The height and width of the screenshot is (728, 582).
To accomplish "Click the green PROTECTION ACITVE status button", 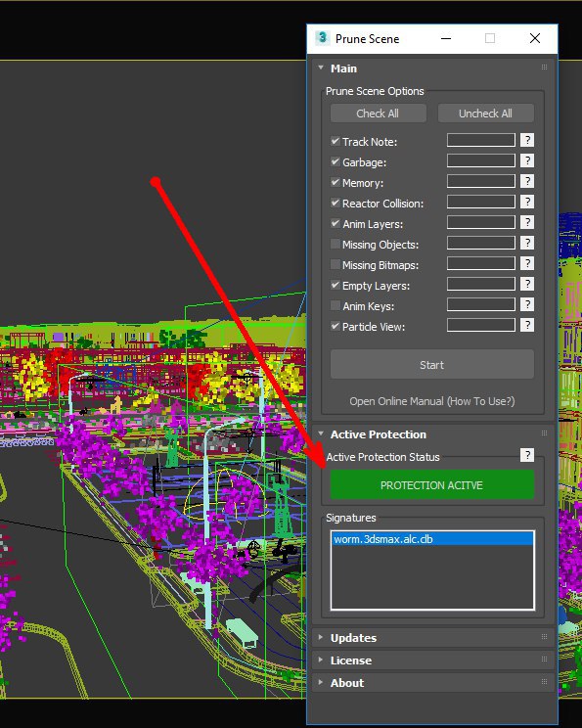I will 432,485.
